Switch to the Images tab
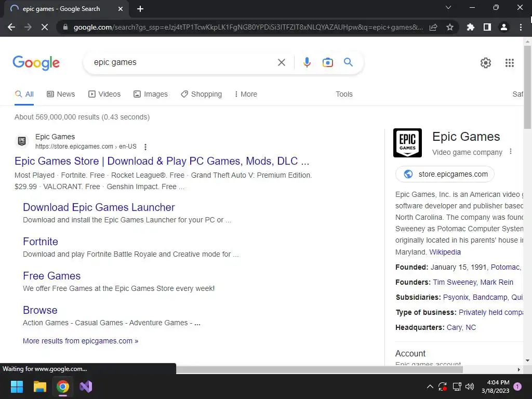Image resolution: width=532 pixels, height=399 pixels. [150, 94]
